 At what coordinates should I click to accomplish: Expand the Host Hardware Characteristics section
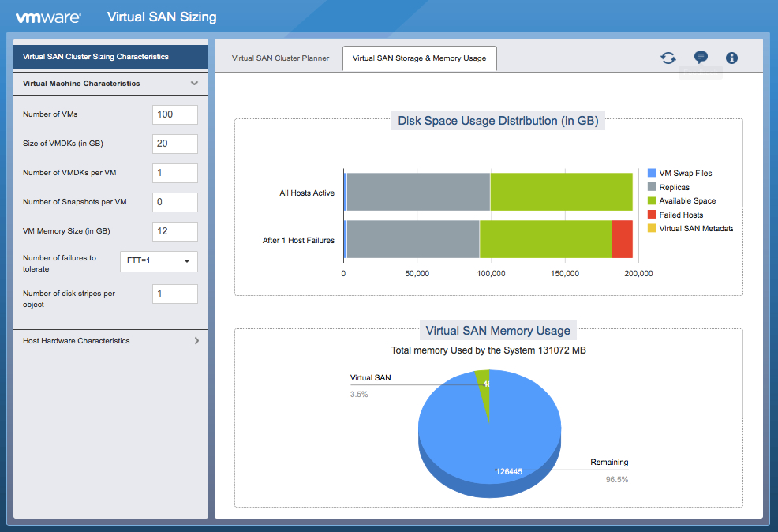click(110, 340)
